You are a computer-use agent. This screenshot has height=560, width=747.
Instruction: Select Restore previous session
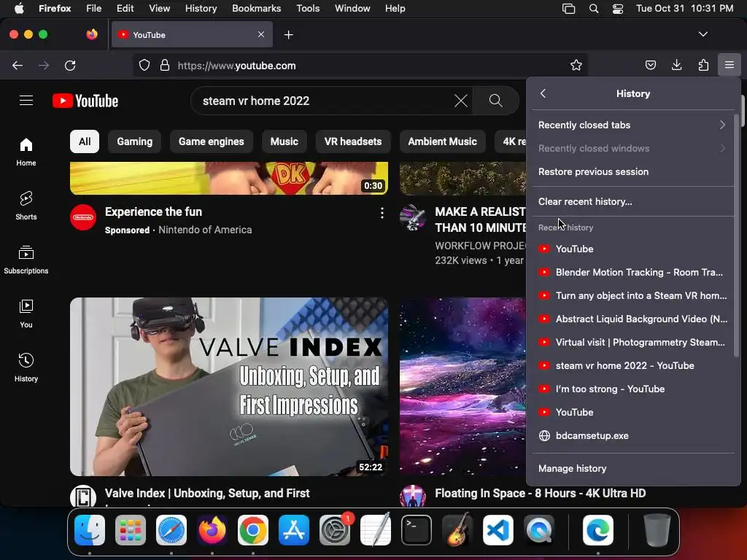pos(632,171)
